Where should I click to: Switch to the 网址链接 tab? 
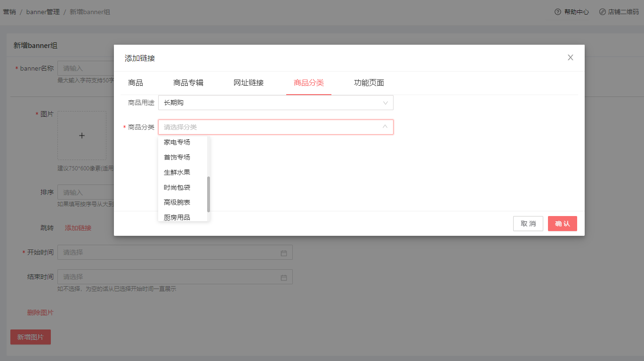click(x=249, y=83)
